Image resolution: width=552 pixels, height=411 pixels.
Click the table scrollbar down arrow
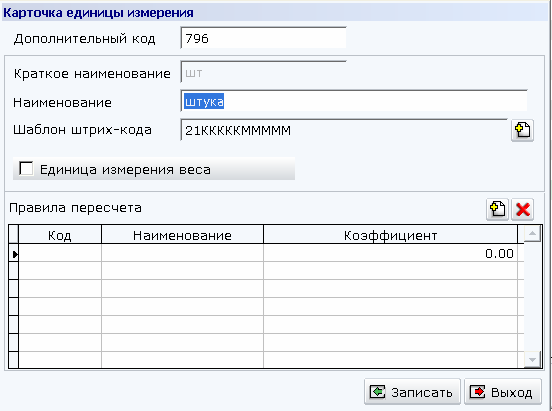point(532,360)
